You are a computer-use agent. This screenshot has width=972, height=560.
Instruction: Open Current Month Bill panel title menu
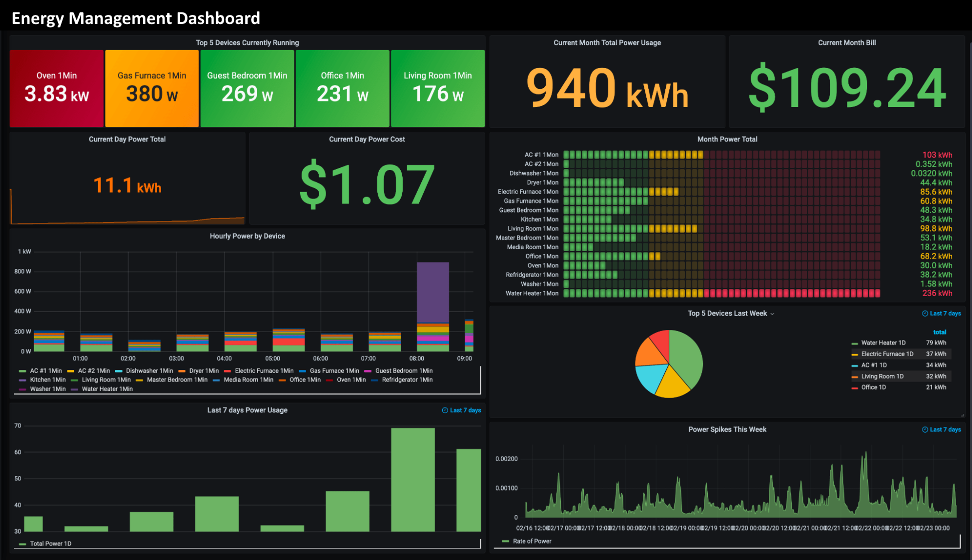tap(846, 43)
